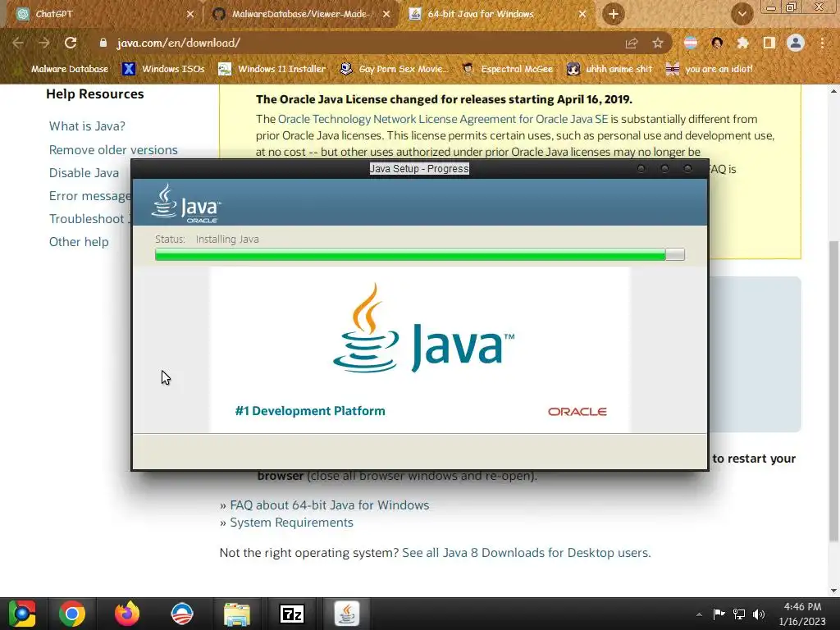
Task: Select the Java installer taskbar icon
Action: click(x=347, y=614)
